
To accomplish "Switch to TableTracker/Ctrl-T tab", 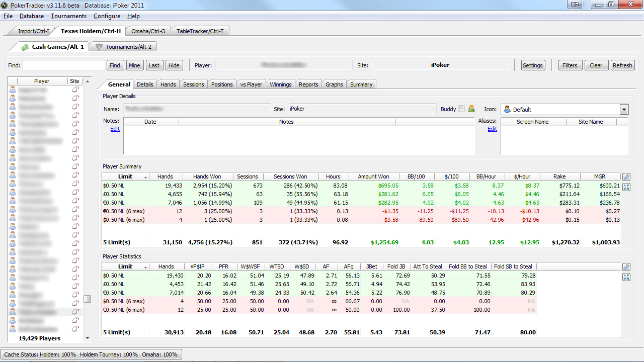I will [x=200, y=31].
